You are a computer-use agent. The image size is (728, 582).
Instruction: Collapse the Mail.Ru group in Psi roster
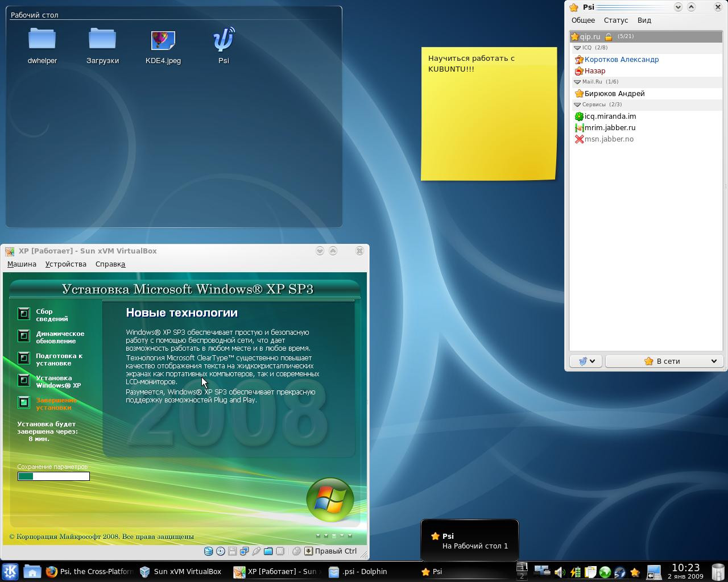(577, 82)
